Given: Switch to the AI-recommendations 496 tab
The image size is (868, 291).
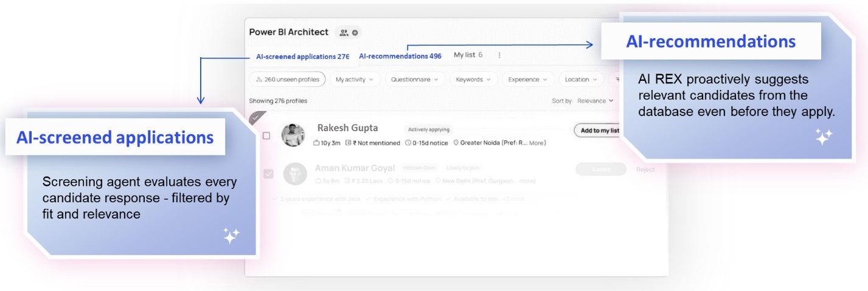Looking at the screenshot, I should 400,56.
